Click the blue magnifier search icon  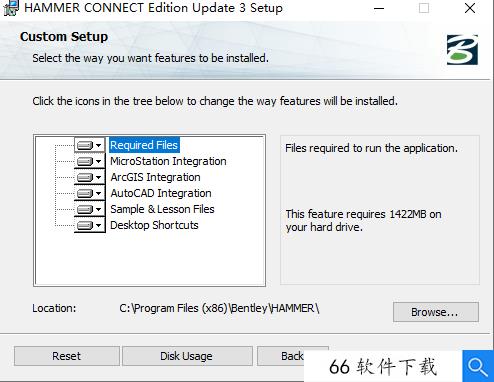[x=478, y=366]
